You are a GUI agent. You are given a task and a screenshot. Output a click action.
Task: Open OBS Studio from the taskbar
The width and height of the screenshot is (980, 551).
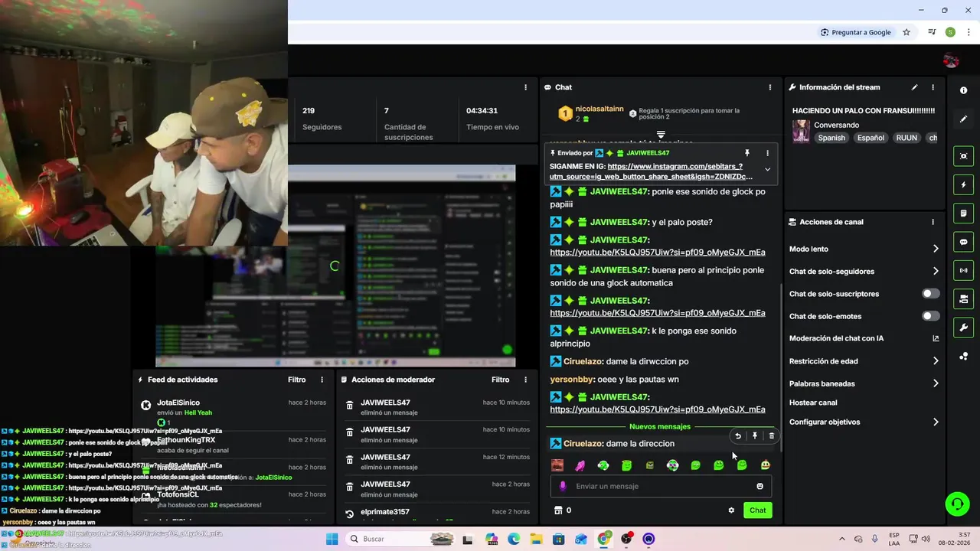point(626,539)
